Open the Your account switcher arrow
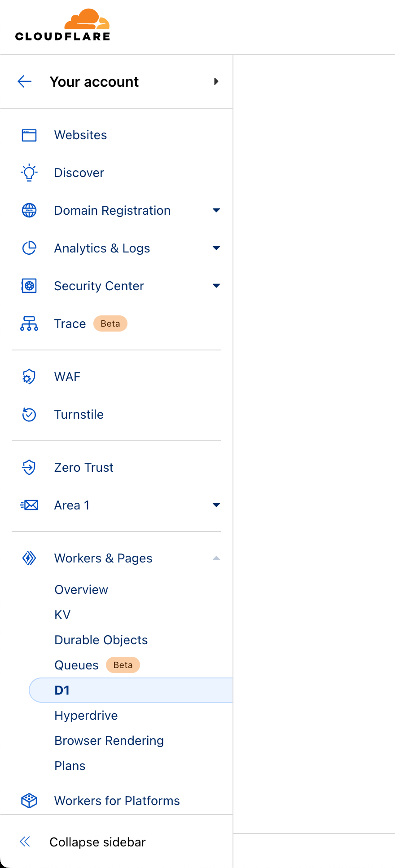The height and width of the screenshot is (868, 395). click(x=216, y=81)
